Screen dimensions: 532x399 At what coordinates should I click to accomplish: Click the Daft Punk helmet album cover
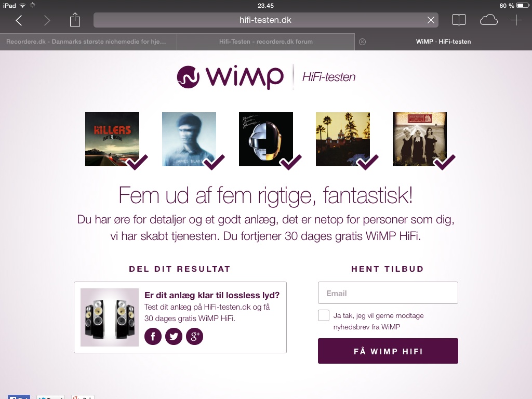tap(265, 139)
